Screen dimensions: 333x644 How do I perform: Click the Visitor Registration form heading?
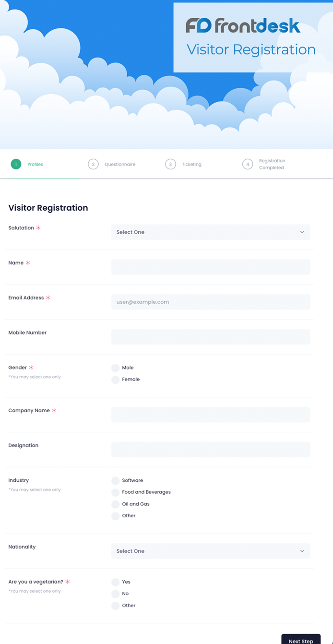(x=48, y=208)
